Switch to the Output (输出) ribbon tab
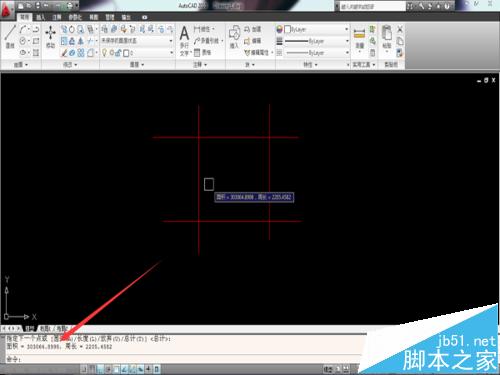Image resolution: width=500 pixels, height=375 pixels. coord(126,17)
